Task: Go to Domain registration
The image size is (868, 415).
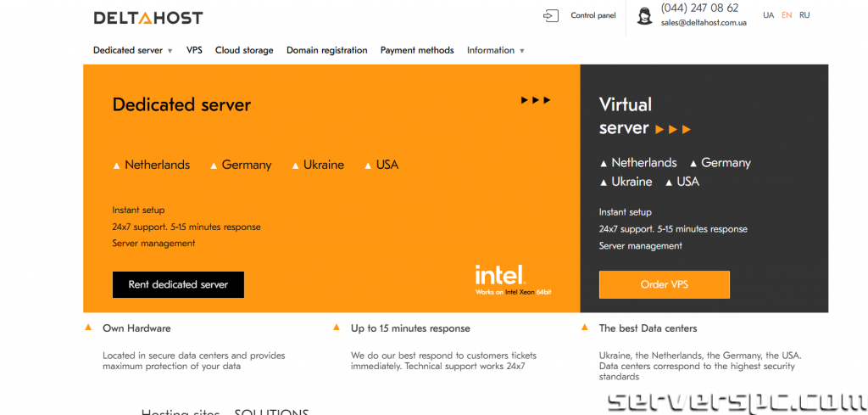Action: (326, 50)
